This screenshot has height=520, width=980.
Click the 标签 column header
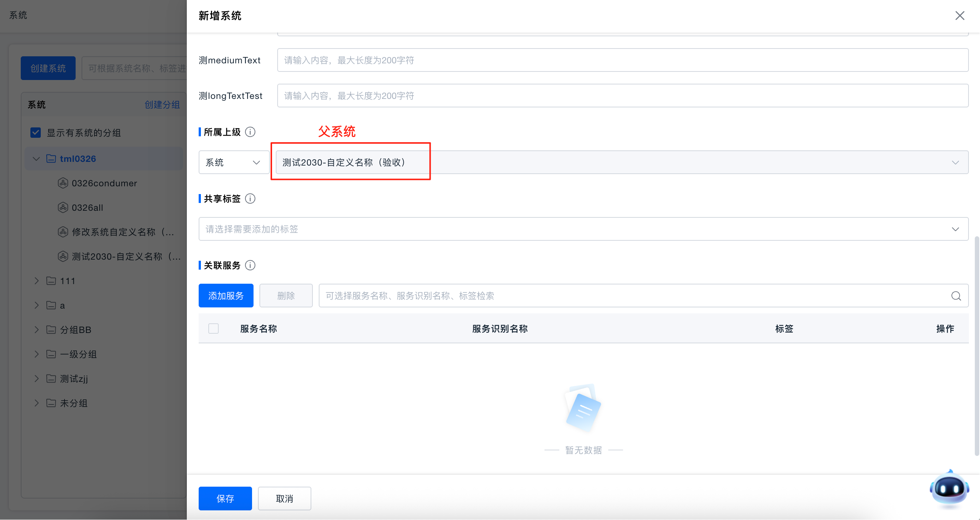click(784, 329)
